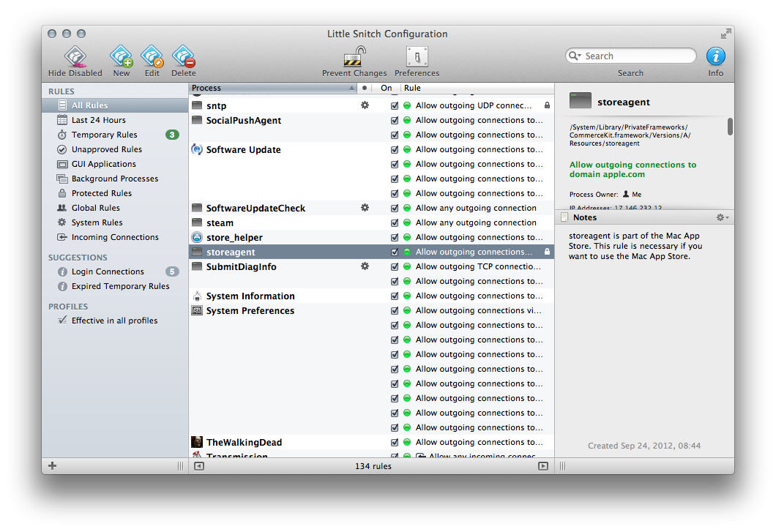The image size is (776, 532).
Task: Open Login Connections suggestions
Action: [115, 271]
